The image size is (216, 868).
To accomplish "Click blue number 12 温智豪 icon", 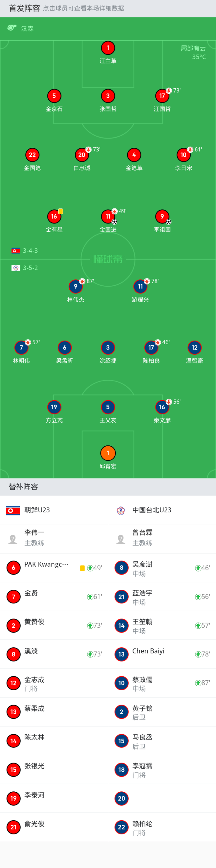I will click(194, 348).
